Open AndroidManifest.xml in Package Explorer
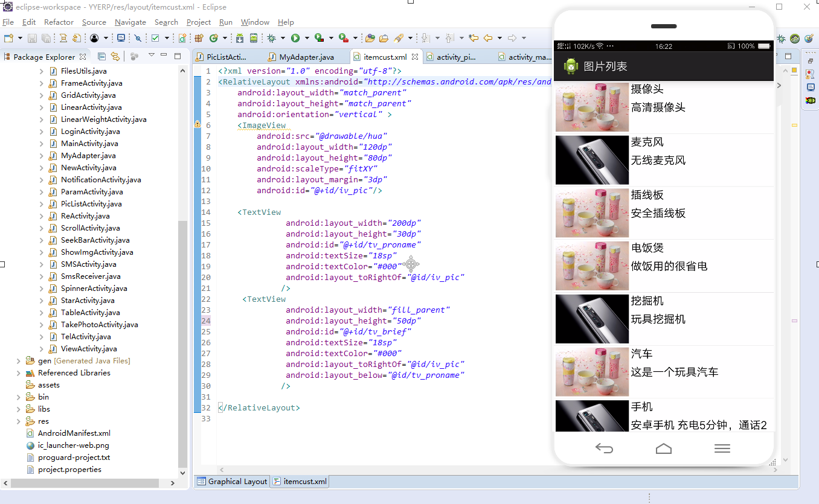Image resolution: width=819 pixels, height=504 pixels. (x=74, y=433)
